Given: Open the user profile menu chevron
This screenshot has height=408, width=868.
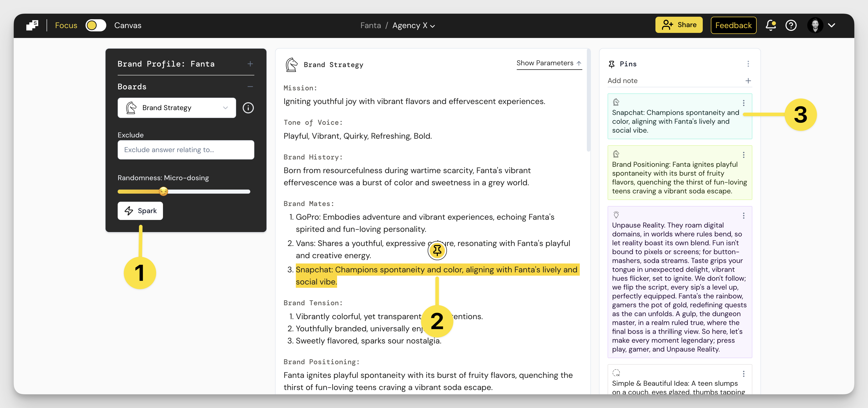Looking at the screenshot, I should point(831,25).
